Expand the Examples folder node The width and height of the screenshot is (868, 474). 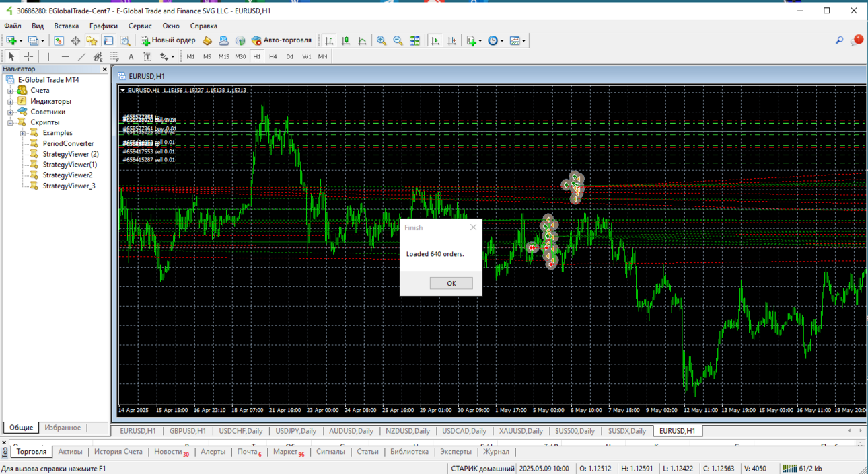pos(23,133)
